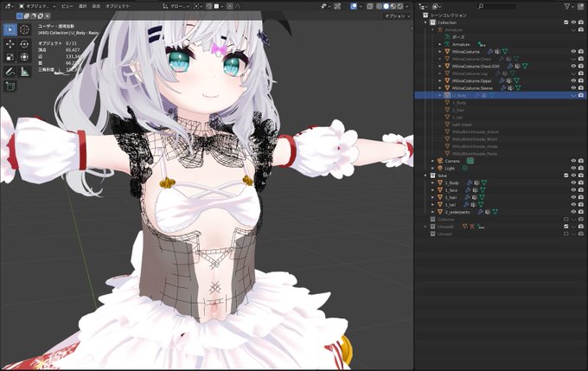Open the outliner filter dropdown
Image resolution: width=588 pixels, height=371 pixels.
point(569,6)
